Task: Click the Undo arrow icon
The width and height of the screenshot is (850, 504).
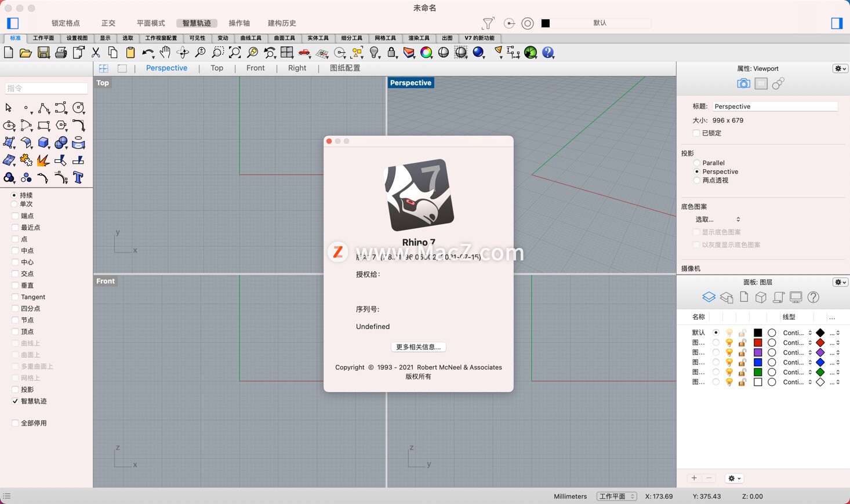Action: click(x=147, y=53)
